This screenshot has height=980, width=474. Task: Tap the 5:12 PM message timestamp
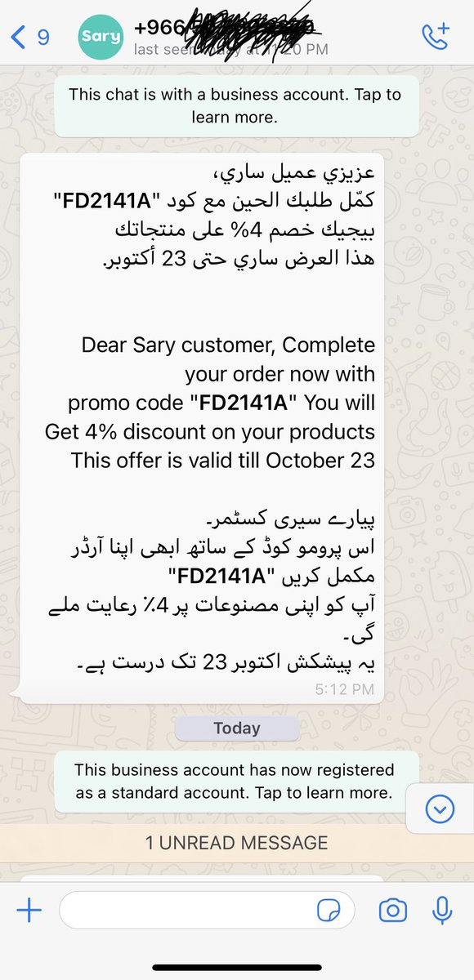345,689
